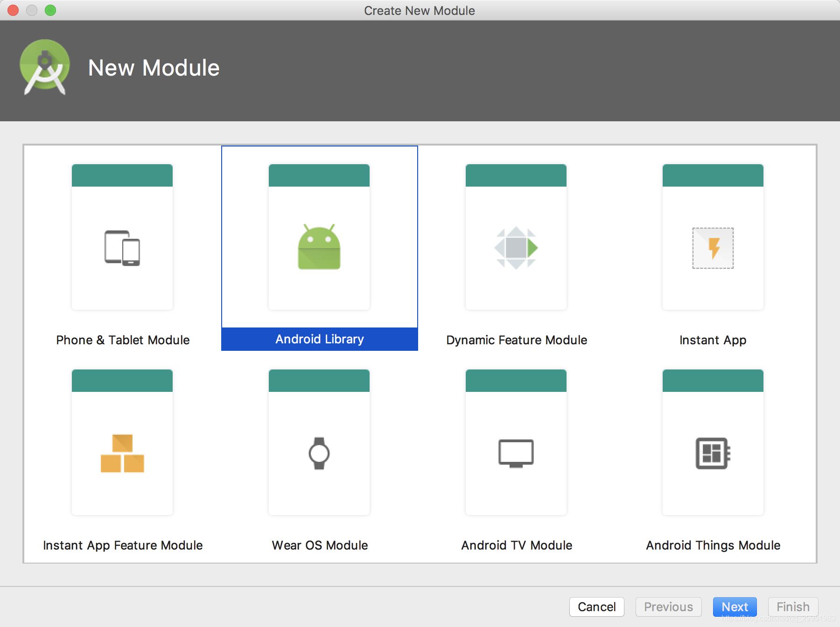Image resolution: width=840 pixels, height=627 pixels.
Task: Go to the Previous step
Action: click(669, 606)
